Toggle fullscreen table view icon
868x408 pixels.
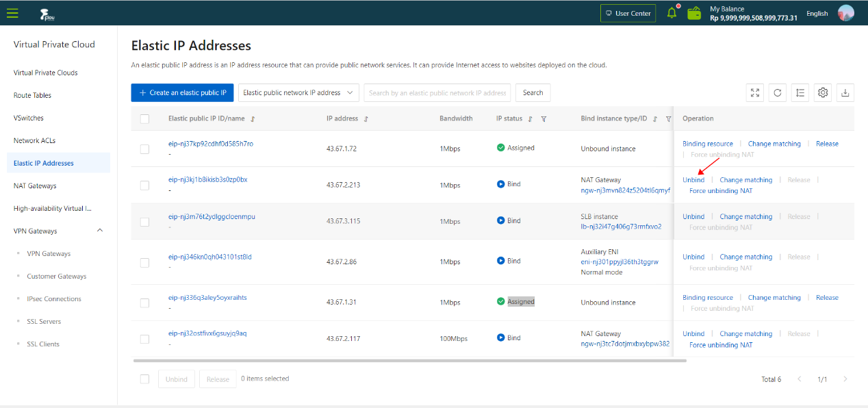coord(755,93)
